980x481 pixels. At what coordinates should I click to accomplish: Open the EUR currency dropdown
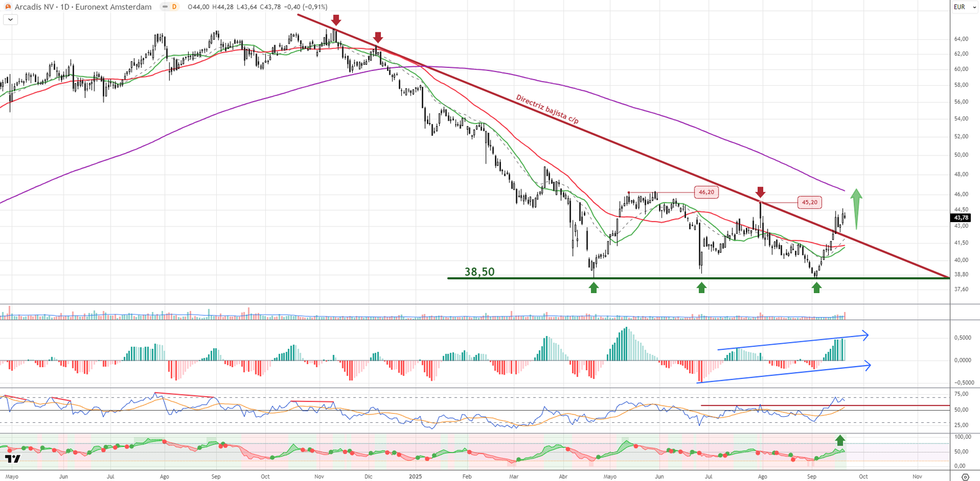tap(964, 7)
